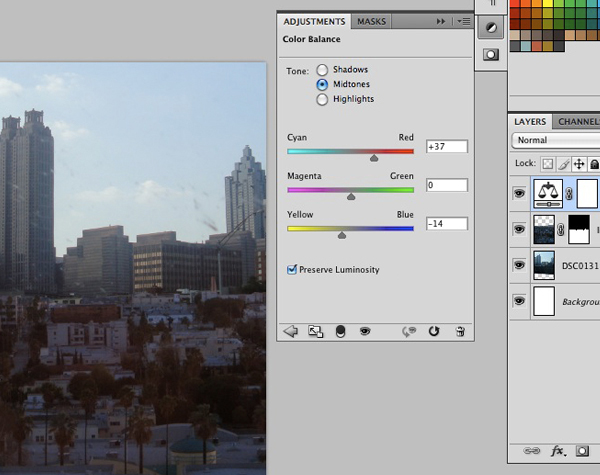
Task: Select the Shadows tone radio button
Action: coord(322,70)
